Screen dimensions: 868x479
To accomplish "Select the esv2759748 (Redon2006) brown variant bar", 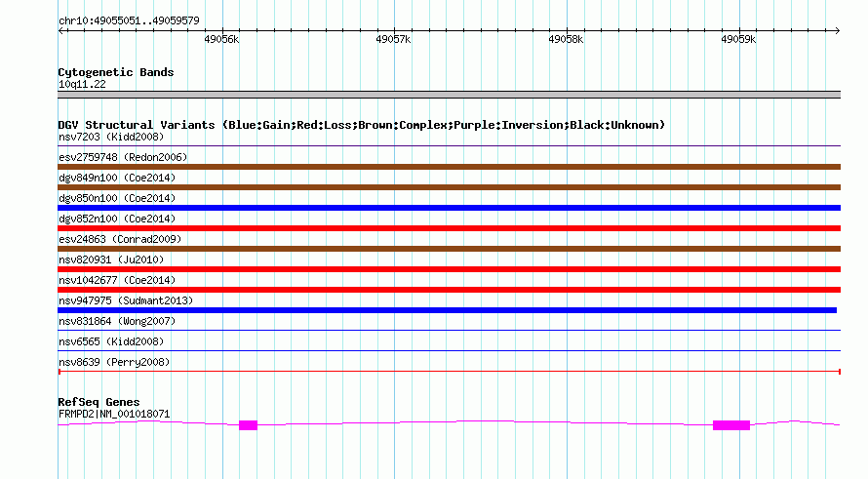I will (449, 167).
